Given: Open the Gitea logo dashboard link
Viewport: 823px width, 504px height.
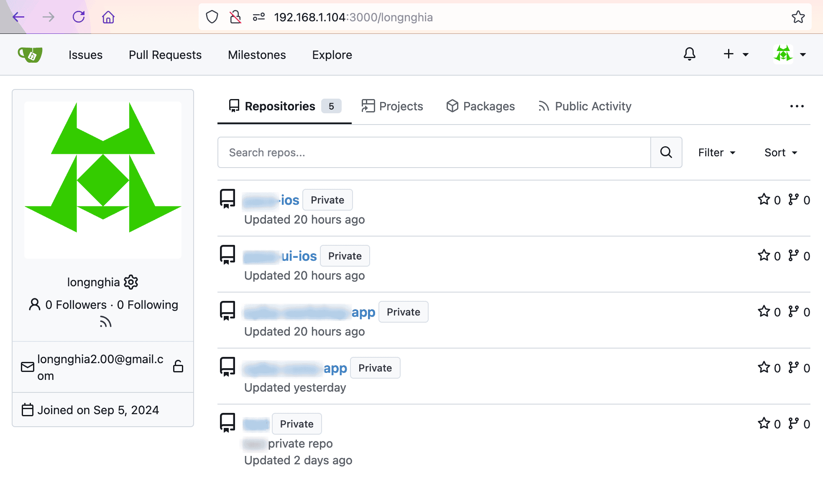Looking at the screenshot, I should click(30, 55).
